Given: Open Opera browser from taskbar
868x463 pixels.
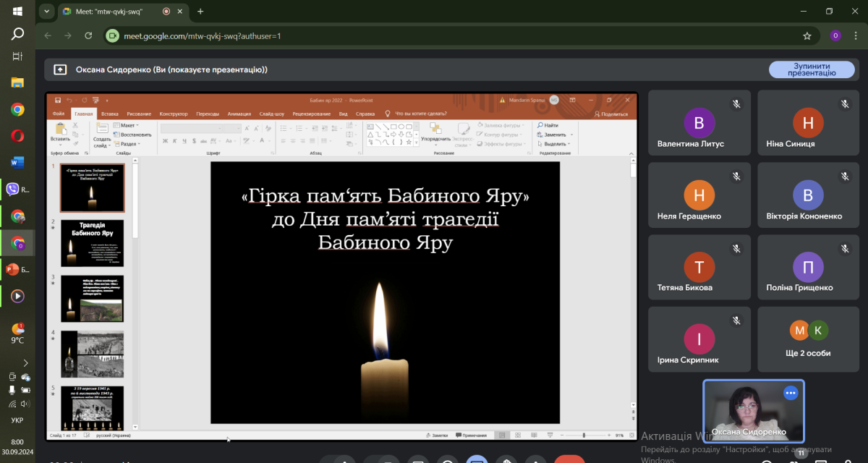Looking at the screenshot, I should coord(17,136).
